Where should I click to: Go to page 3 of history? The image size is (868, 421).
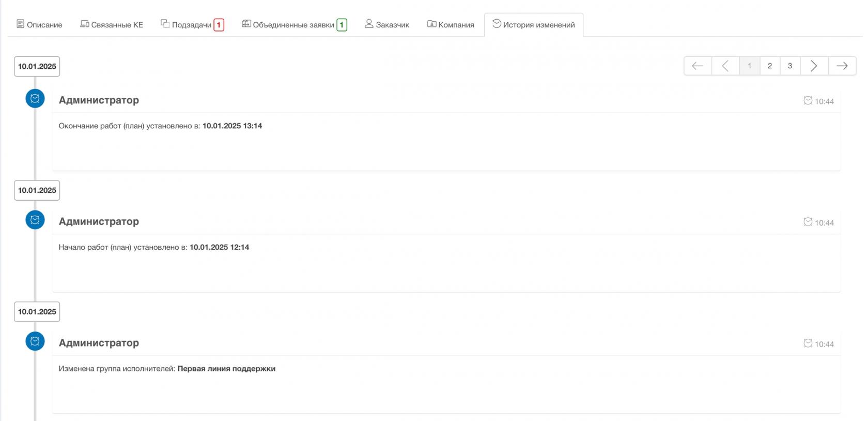click(790, 66)
